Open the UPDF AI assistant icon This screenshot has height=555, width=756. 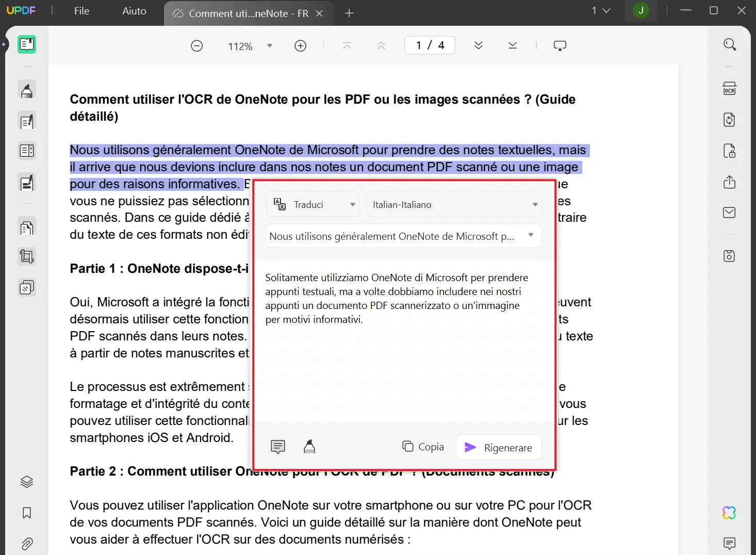tap(729, 513)
